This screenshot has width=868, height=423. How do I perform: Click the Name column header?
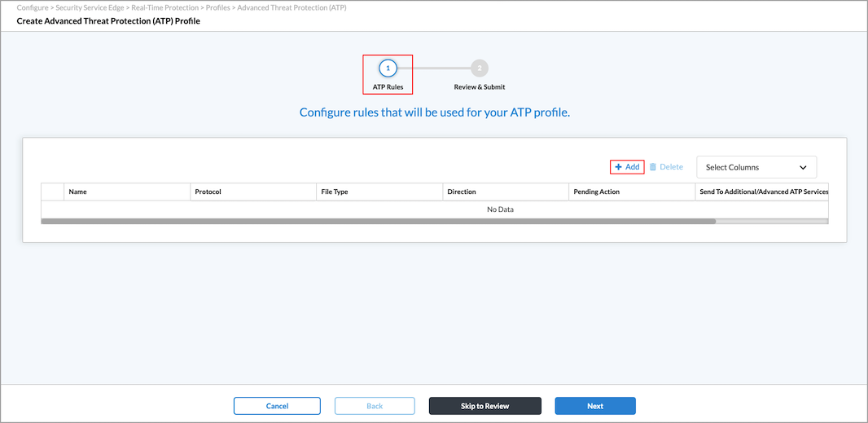pyautogui.click(x=78, y=192)
